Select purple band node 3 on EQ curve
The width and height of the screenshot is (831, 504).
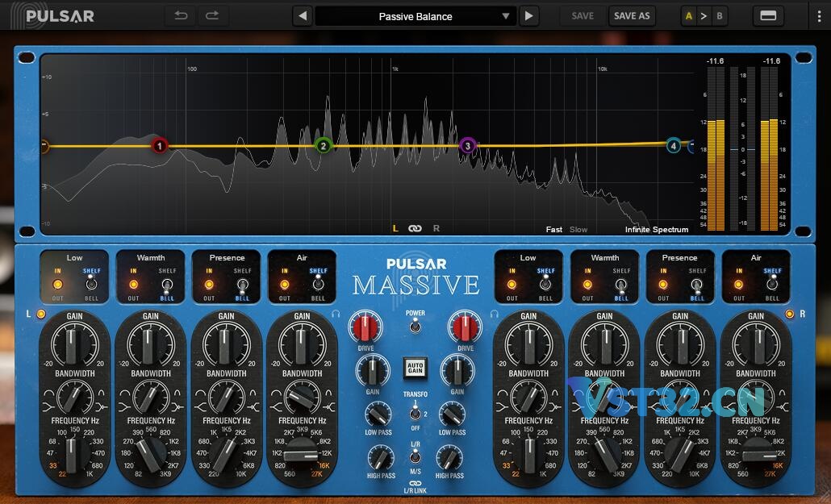(x=467, y=146)
